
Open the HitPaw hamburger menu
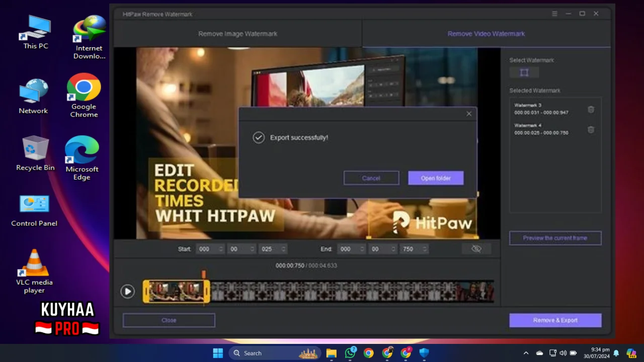point(554,14)
